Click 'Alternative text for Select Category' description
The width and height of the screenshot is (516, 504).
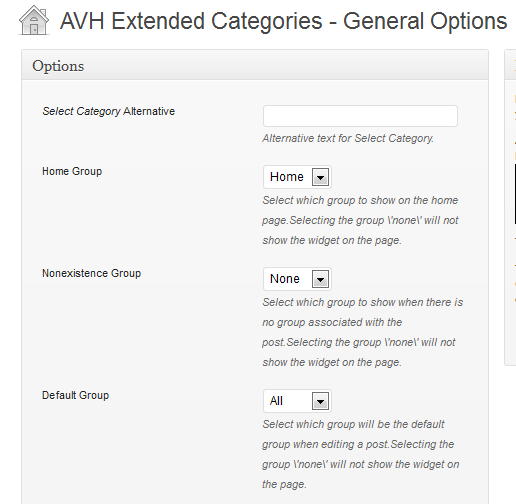pos(348,138)
